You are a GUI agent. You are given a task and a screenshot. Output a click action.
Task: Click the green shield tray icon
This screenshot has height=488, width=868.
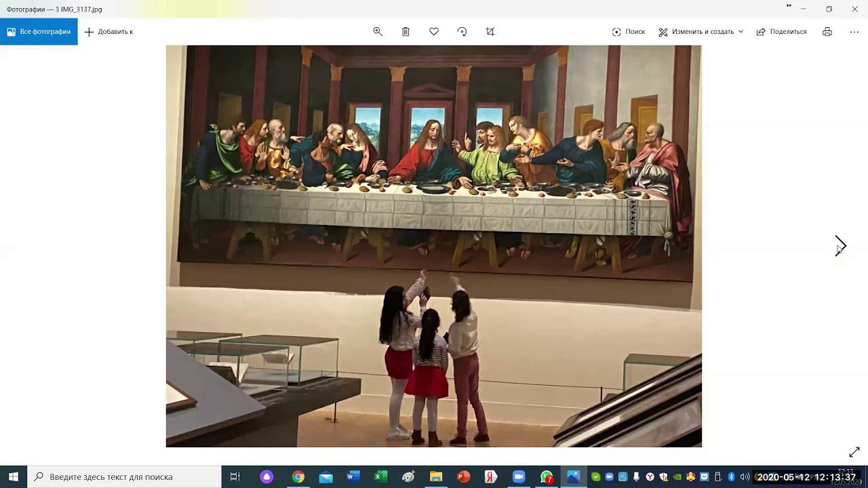pos(595,477)
